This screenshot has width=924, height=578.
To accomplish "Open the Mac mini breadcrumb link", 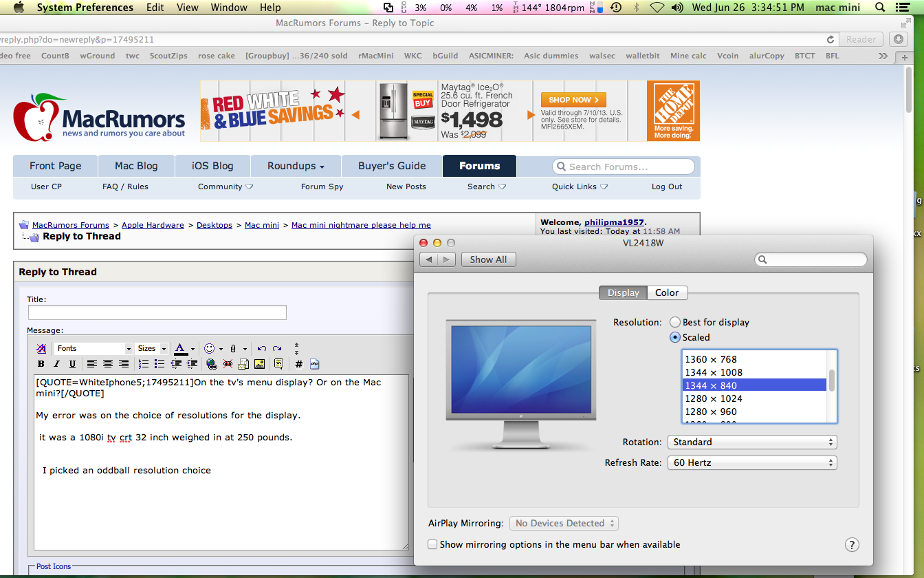I will (x=262, y=225).
